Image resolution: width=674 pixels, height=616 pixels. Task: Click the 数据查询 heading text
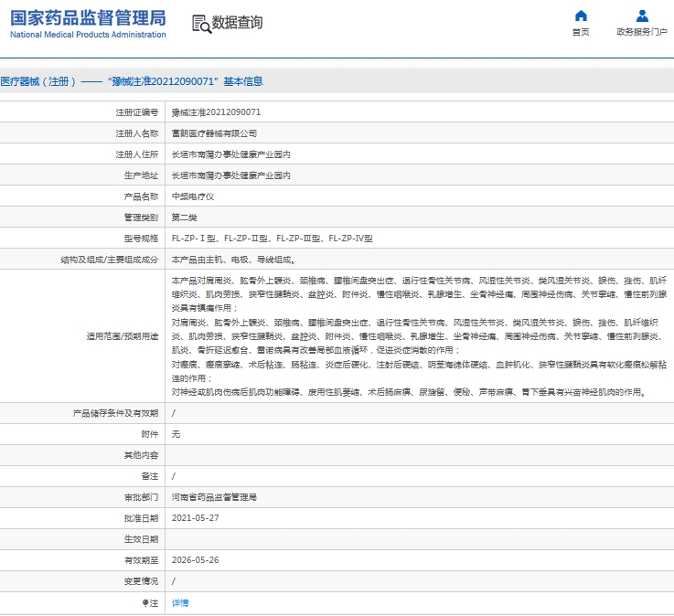tap(237, 23)
